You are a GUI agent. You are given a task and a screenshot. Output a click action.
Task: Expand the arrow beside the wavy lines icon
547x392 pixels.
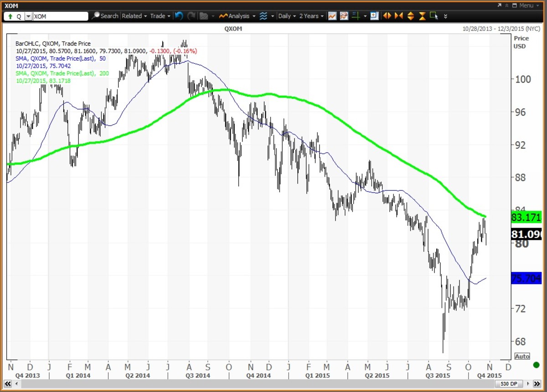coord(273,16)
